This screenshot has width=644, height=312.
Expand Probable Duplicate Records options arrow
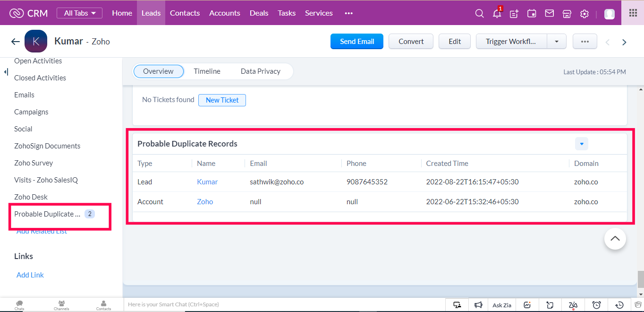click(x=582, y=144)
